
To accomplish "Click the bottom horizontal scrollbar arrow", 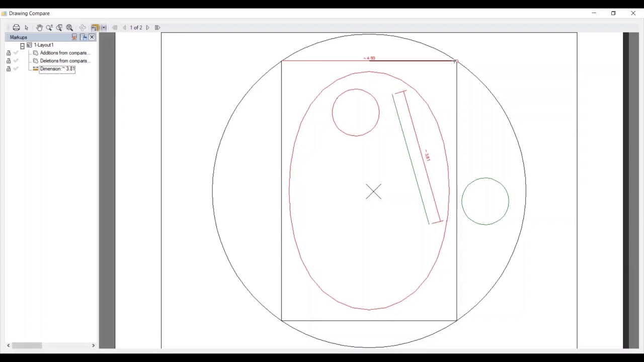I will (x=8, y=345).
